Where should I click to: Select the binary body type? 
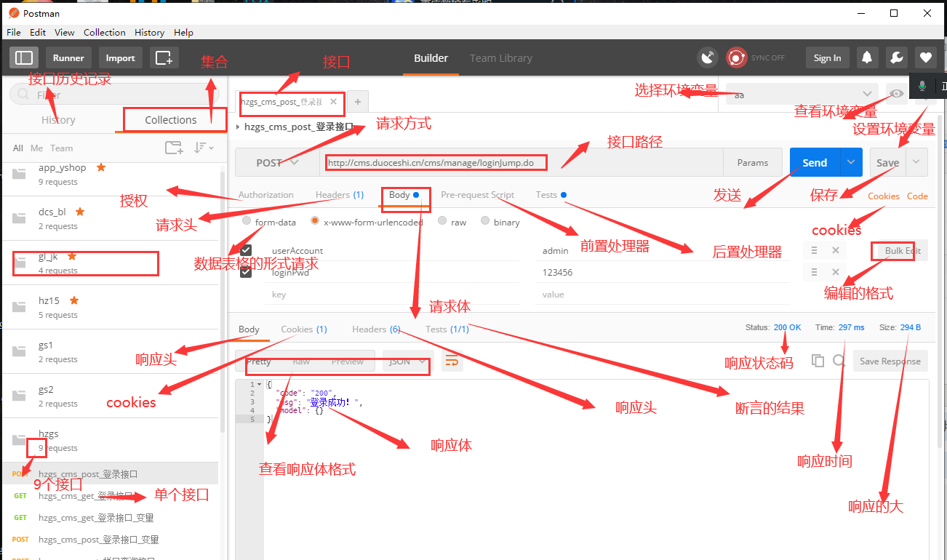(485, 221)
